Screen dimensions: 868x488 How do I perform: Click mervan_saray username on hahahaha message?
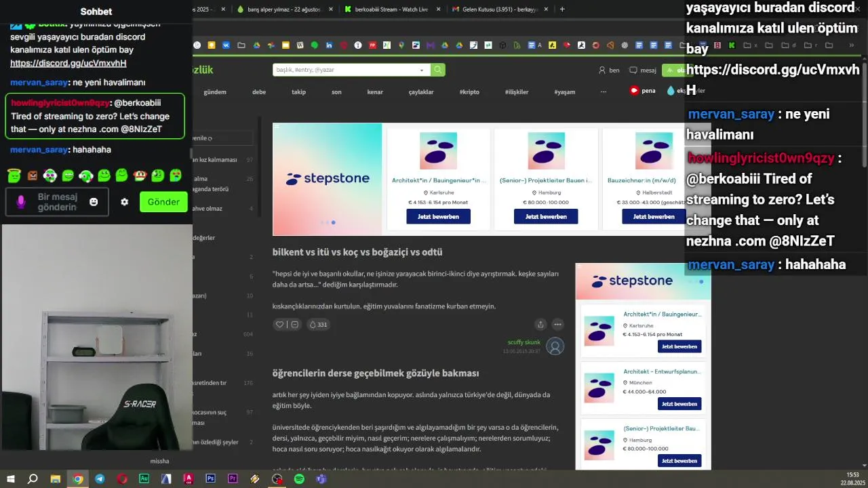coord(39,150)
